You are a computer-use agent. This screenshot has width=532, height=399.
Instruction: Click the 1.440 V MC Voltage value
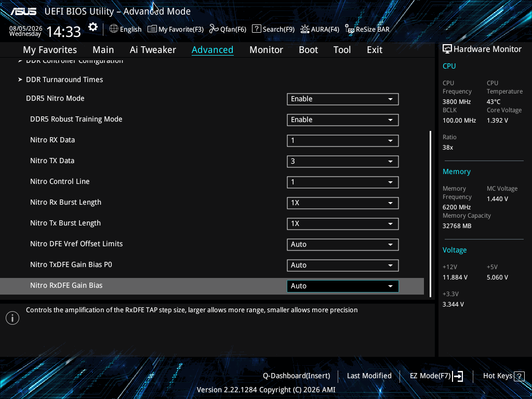pyautogui.click(x=497, y=199)
